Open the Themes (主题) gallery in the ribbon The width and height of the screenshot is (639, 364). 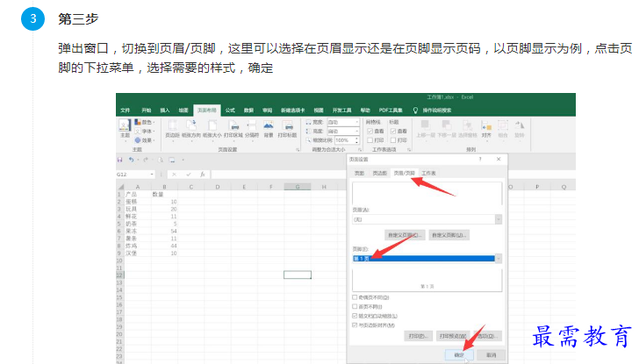point(125,129)
